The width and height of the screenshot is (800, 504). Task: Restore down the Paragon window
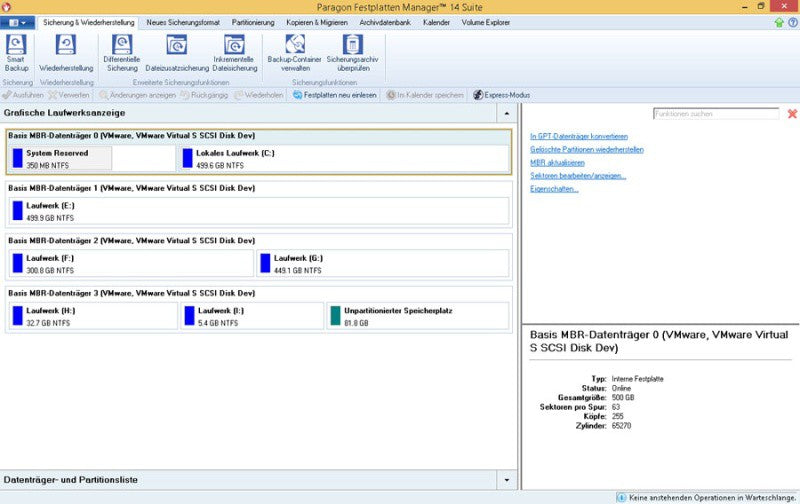coord(761,7)
